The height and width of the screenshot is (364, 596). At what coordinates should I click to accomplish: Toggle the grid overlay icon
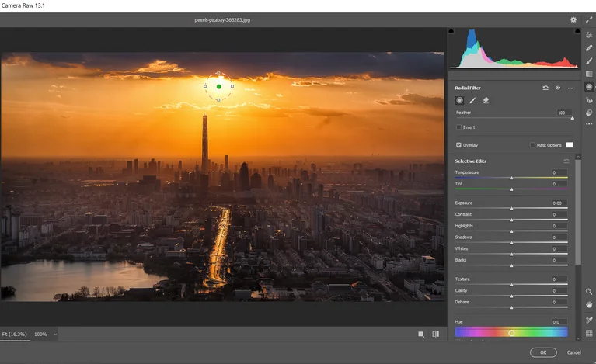click(589, 333)
